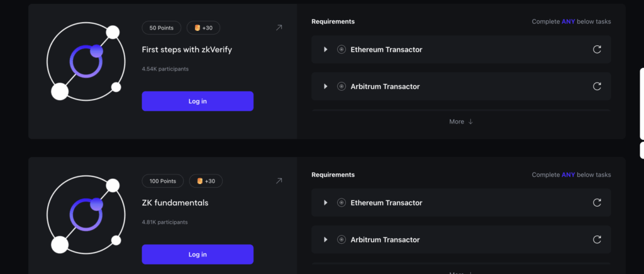Log in to ZK fundamentals quest
The width and height of the screenshot is (644, 274).
point(197,254)
